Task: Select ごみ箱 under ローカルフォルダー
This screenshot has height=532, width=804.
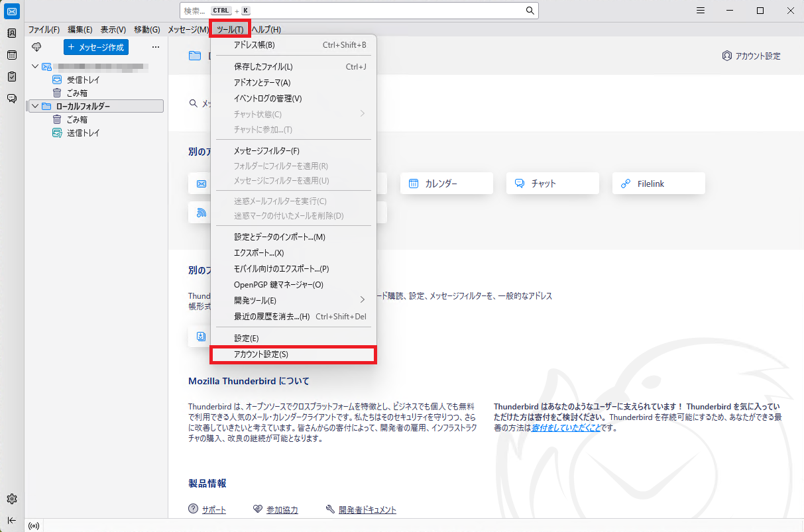Action: [77, 119]
